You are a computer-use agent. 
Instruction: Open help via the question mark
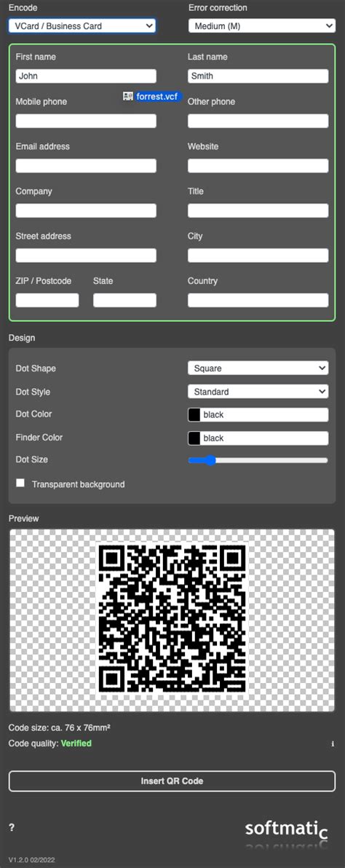coord(12,828)
